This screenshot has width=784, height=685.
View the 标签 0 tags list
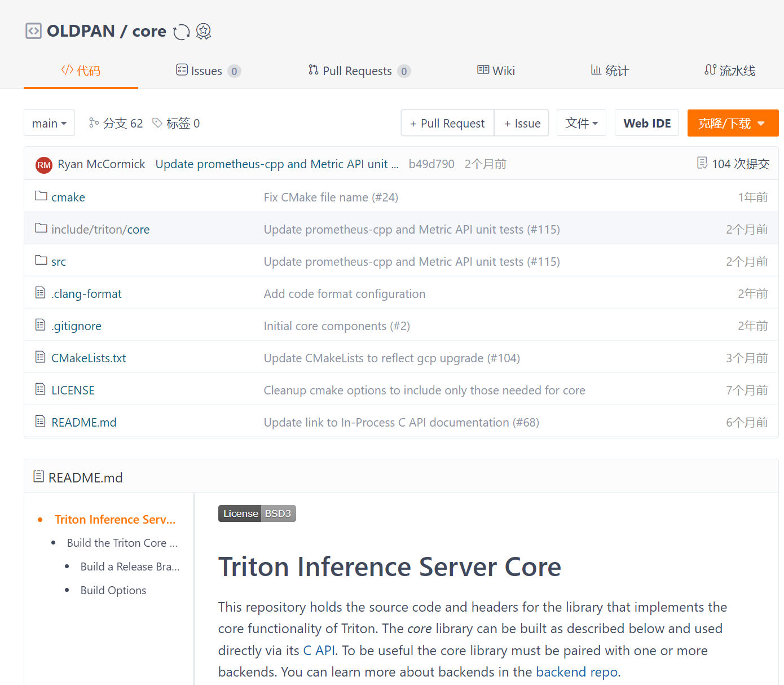[x=176, y=123]
